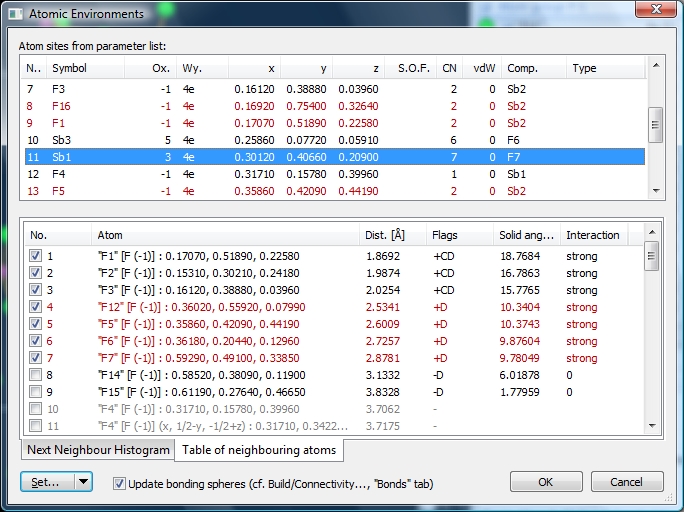Image resolution: width=684 pixels, height=512 pixels.
Task: Click the Cancel button
Action: coord(624,482)
